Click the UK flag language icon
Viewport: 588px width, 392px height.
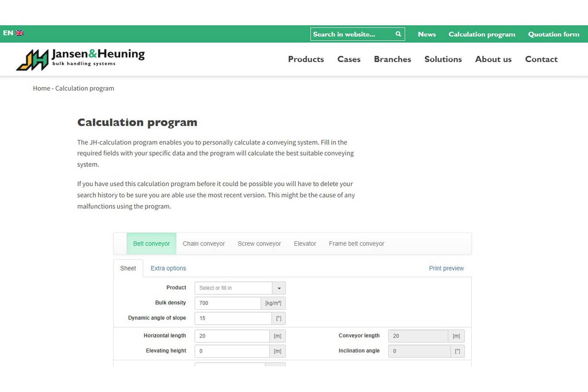pyautogui.click(x=20, y=33)
